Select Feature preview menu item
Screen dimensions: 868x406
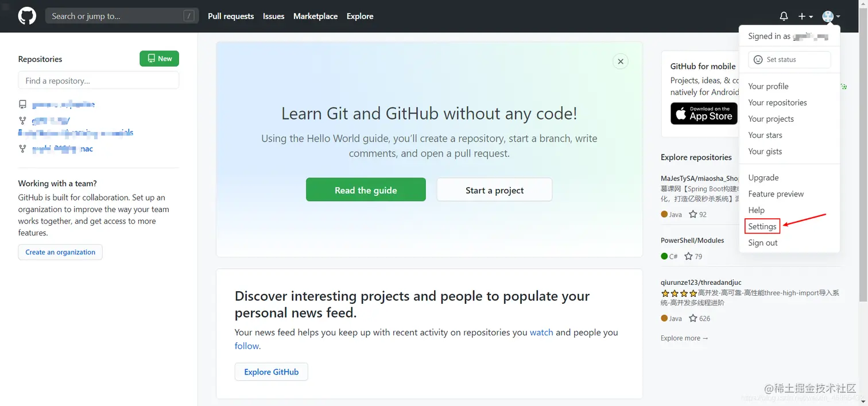[x=789, y=194]
